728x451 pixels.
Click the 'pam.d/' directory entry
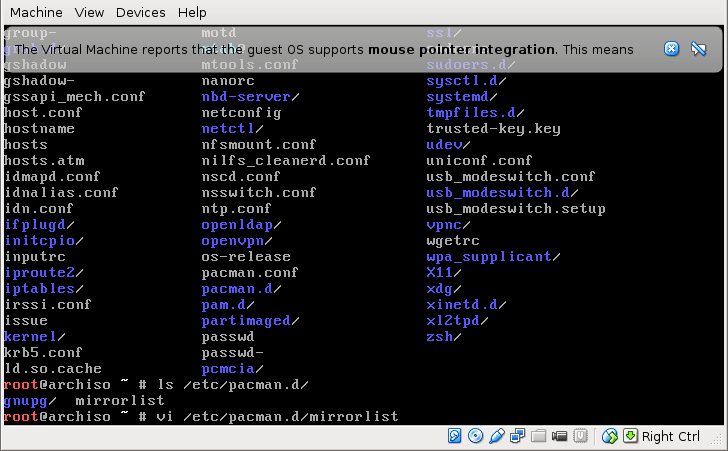[228, 305]
